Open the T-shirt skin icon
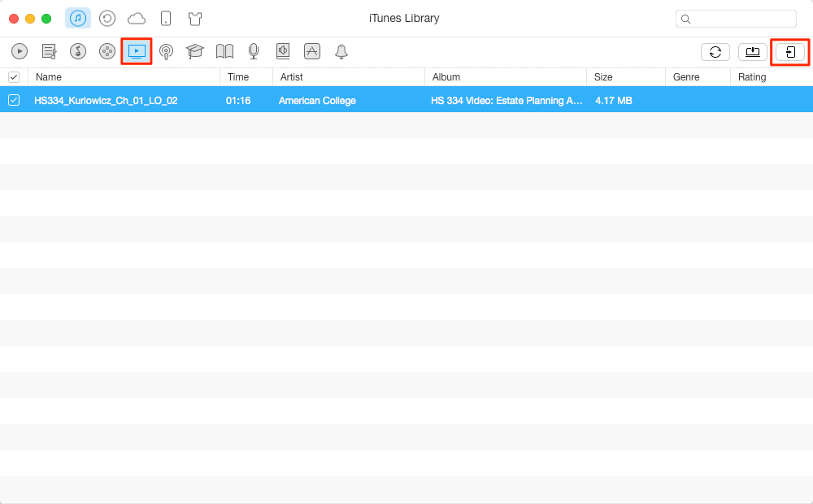Screen dimensions: 813x504 click(x=195, y=20)
